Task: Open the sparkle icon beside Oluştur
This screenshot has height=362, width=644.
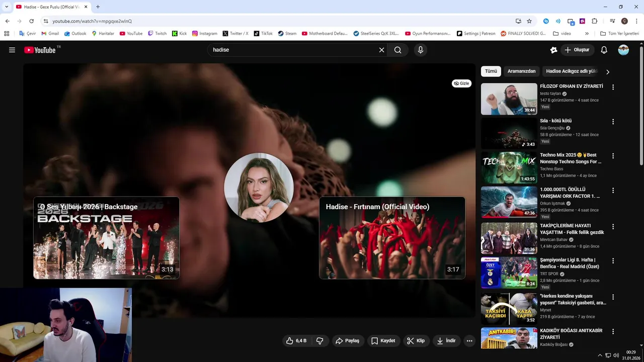Action: click(553, 50)
